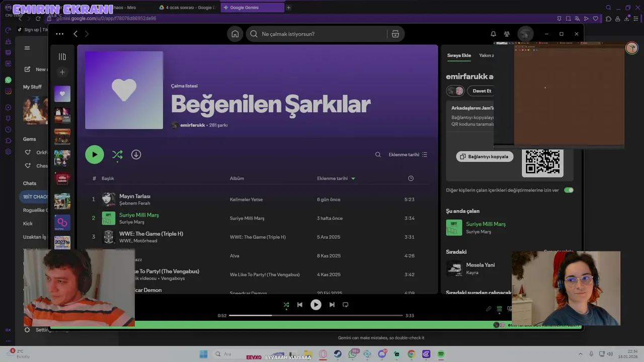Image resolution: width=644 pixels, height=362 pixels.
Task: Sort by Başlık column header
Action: pos(108,178)
